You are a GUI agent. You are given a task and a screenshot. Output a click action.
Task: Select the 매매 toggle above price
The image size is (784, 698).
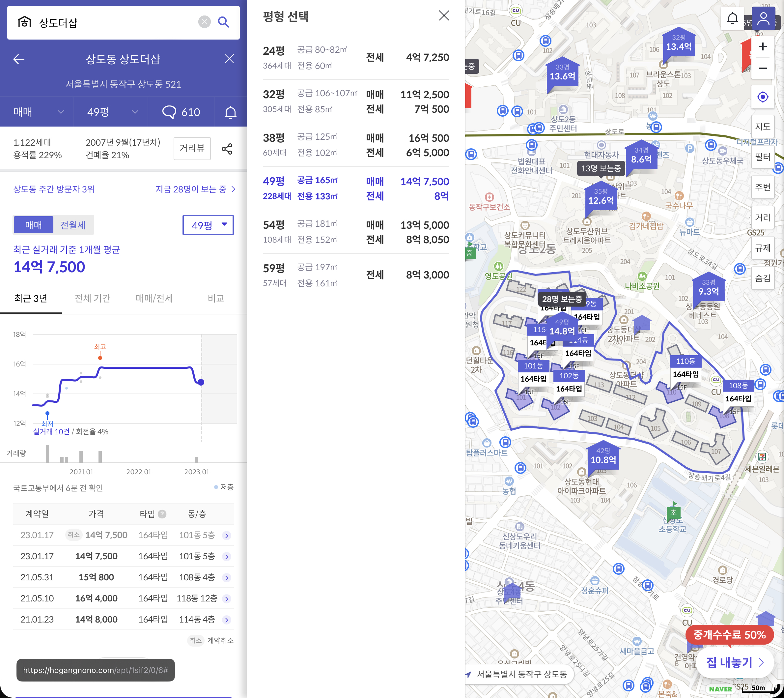point(33,225)
